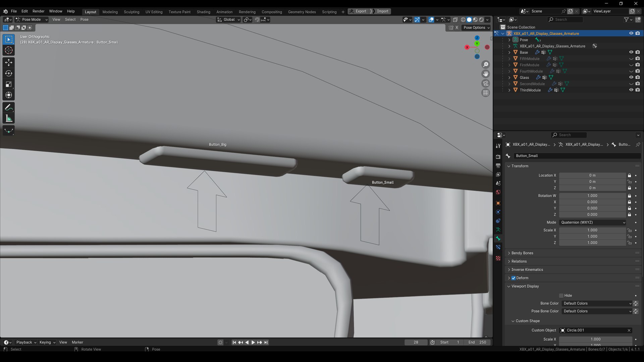This screenshot has height=362, width=644.
Task: Open the Scene properties tab
Action: click(498, 183)
